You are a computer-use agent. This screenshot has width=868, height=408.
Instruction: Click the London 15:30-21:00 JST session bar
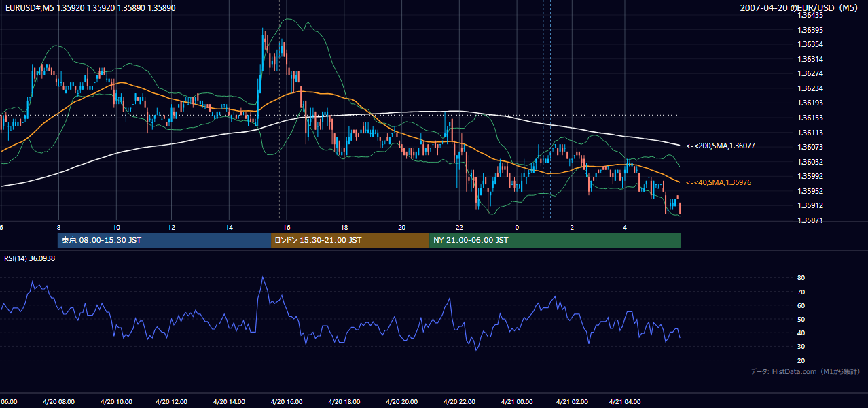pyautogui.click(x=350, y=240)
